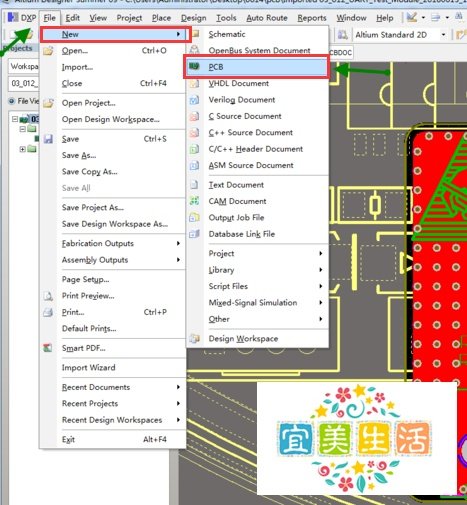Expand the Other submenu arrow
This screenshot has width=467, height=505.
[320, 319]
